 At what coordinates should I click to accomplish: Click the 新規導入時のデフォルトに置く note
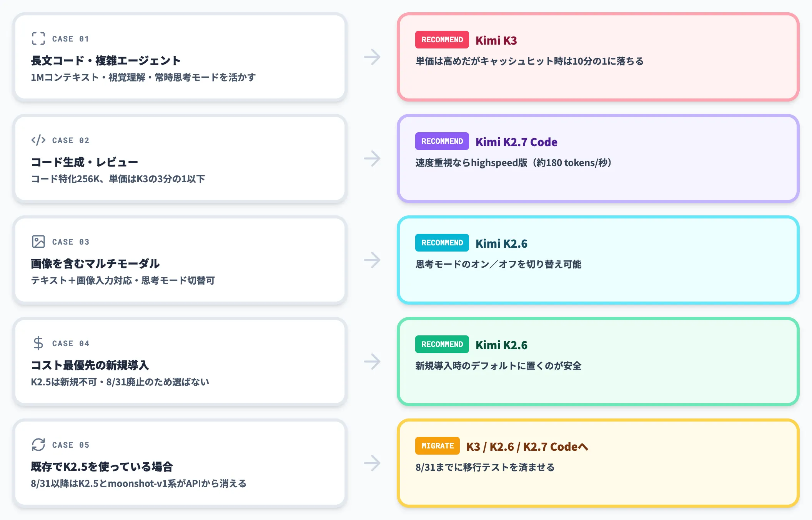(498, 366)
